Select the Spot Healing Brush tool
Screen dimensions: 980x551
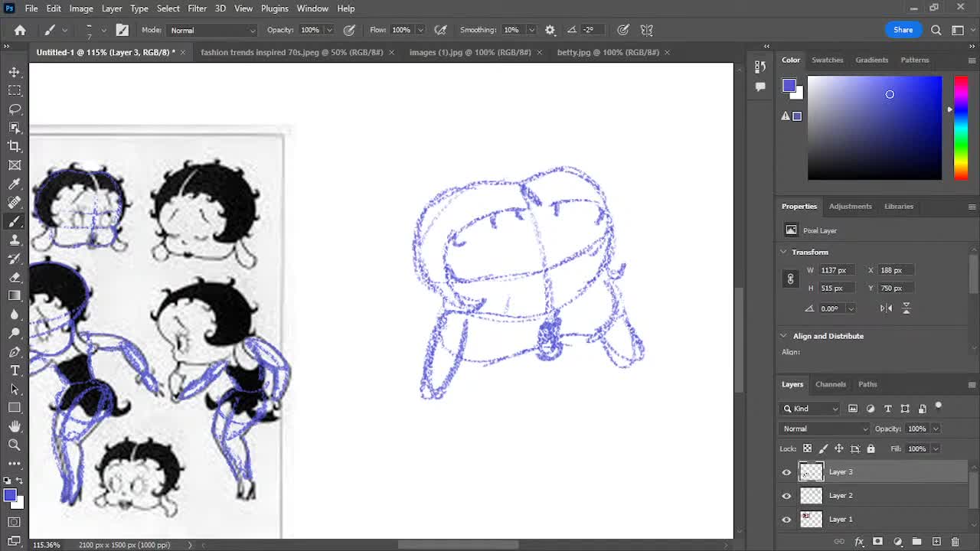pyautogui.click(x=15, y=203)
